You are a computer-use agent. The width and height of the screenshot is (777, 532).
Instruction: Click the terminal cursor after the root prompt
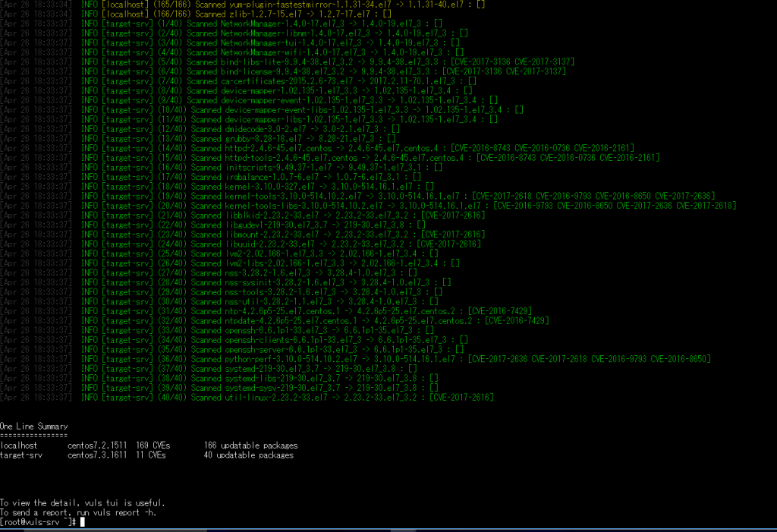tap(82, 522)
